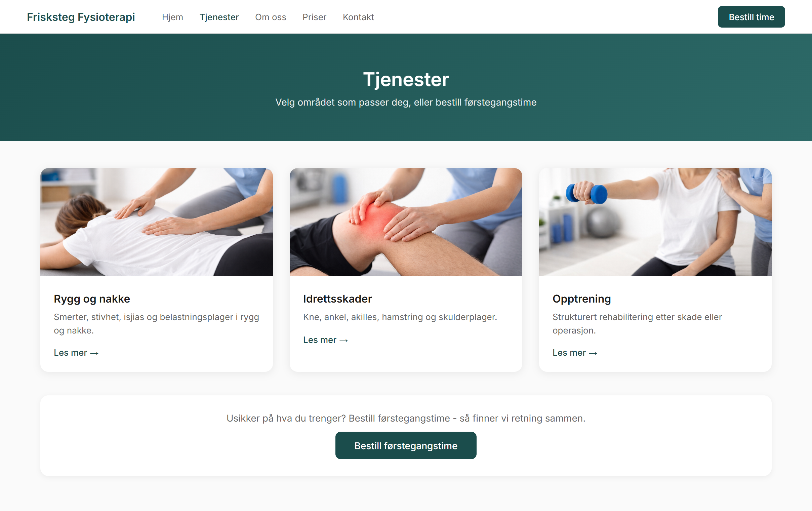The height and width of the screenshot is (511, 812).
Task: Click Les mer under Rygg og nakke
Action: (x=76, y=352)
